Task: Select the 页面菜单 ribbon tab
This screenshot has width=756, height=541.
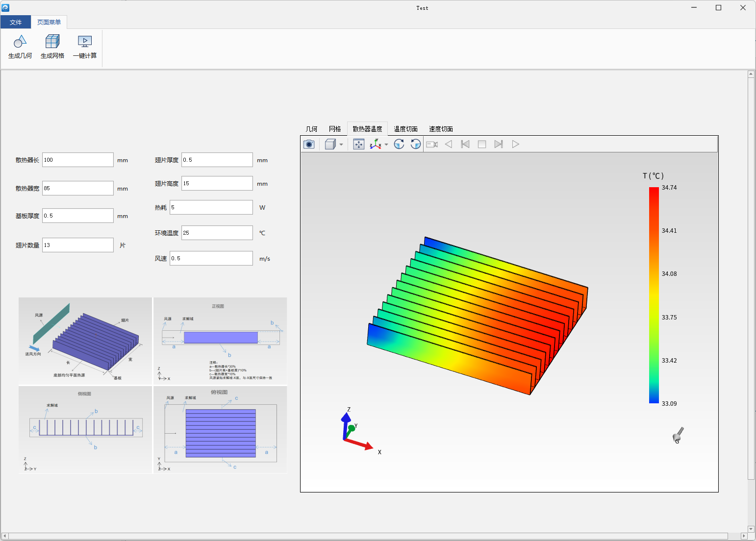Action: click(x=49, y=22)
